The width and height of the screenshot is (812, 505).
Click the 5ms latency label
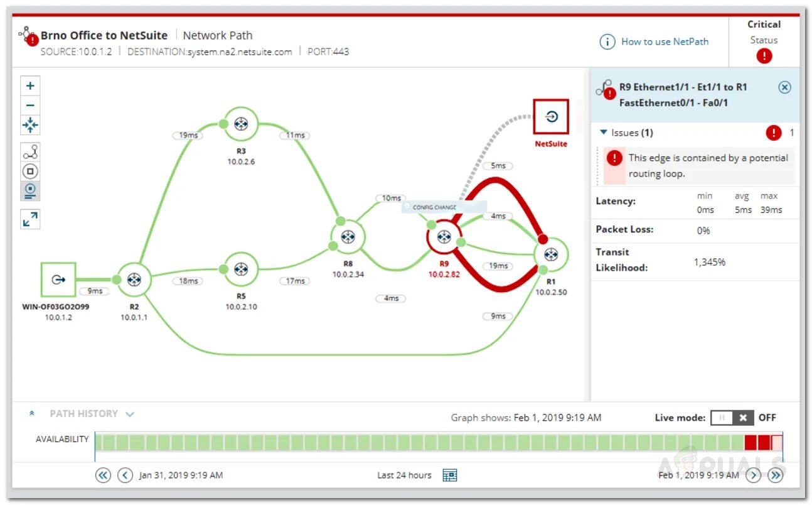click(x=498, y=166)
